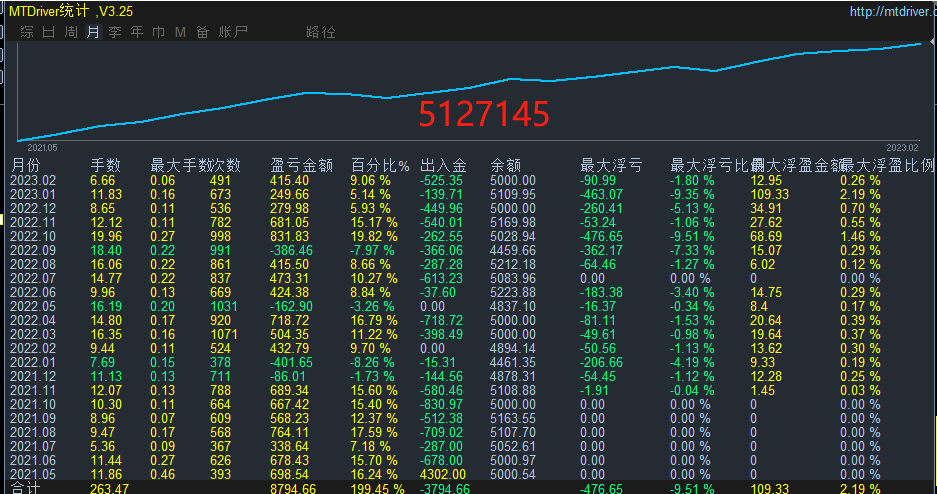Click total deposits -3794.66

(445, 489)
